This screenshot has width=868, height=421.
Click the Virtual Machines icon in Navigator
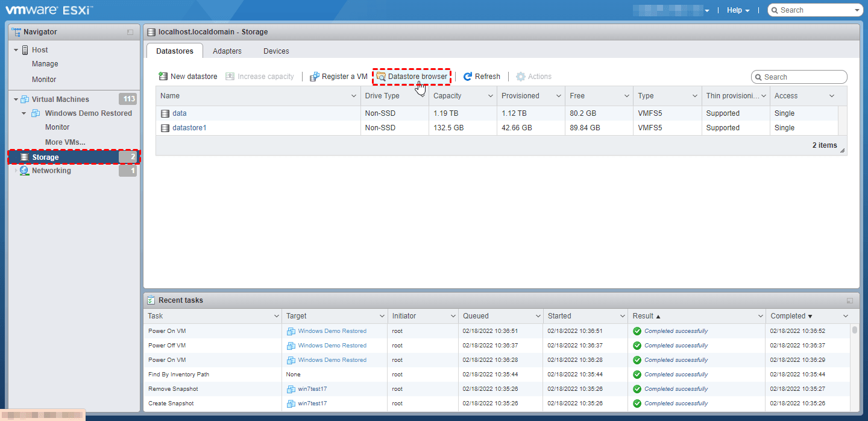click(x=25, y=100)
